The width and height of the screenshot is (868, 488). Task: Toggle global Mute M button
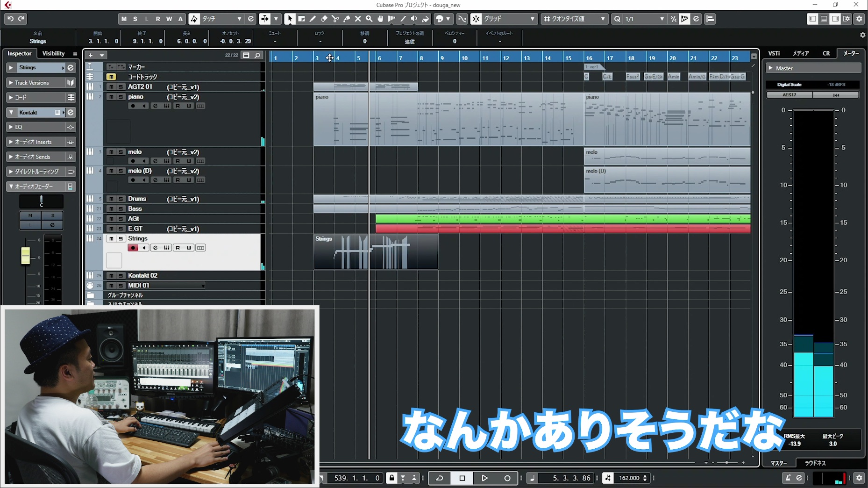pyautogui.click(x=124, y=19)
